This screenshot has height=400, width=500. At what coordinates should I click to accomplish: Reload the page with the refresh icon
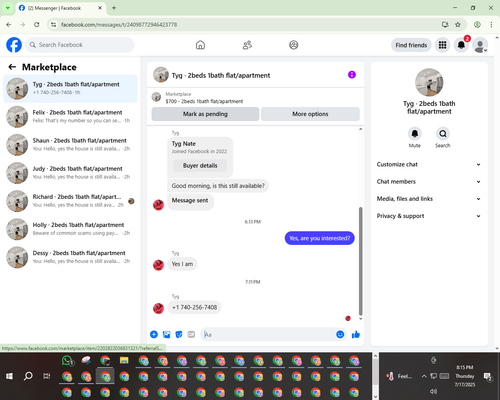[x=37, y=25]
